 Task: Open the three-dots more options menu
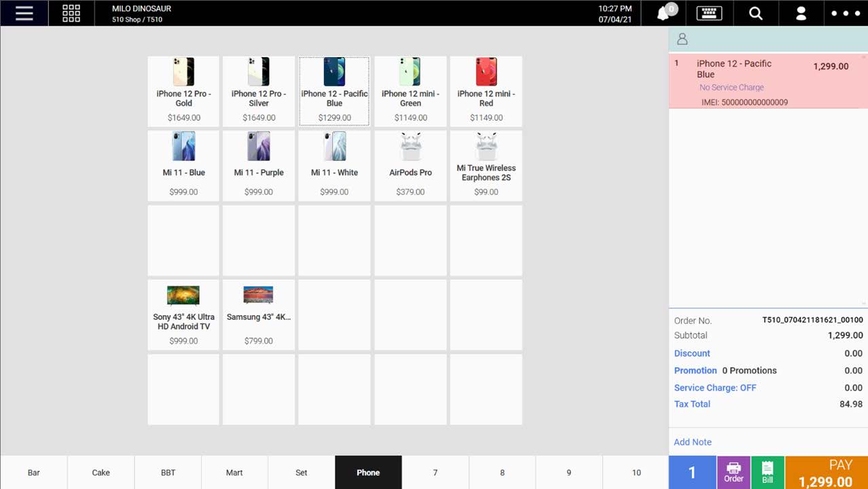(x=846, y=13)
